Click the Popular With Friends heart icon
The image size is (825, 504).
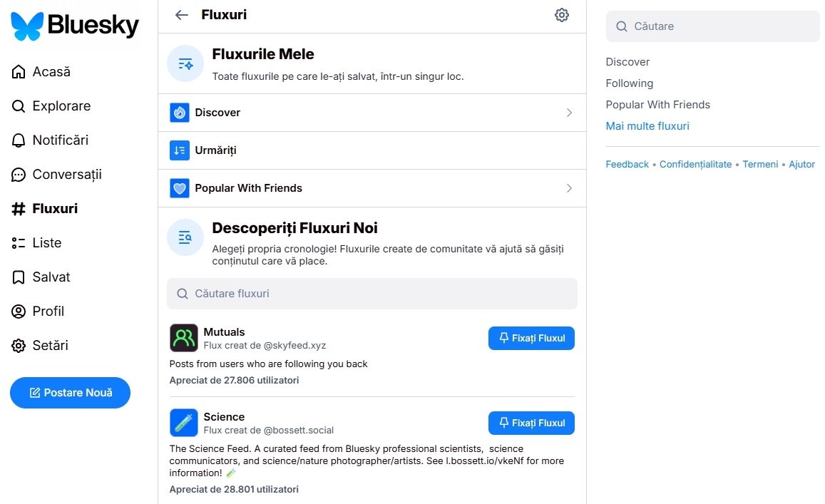point(180,188)
